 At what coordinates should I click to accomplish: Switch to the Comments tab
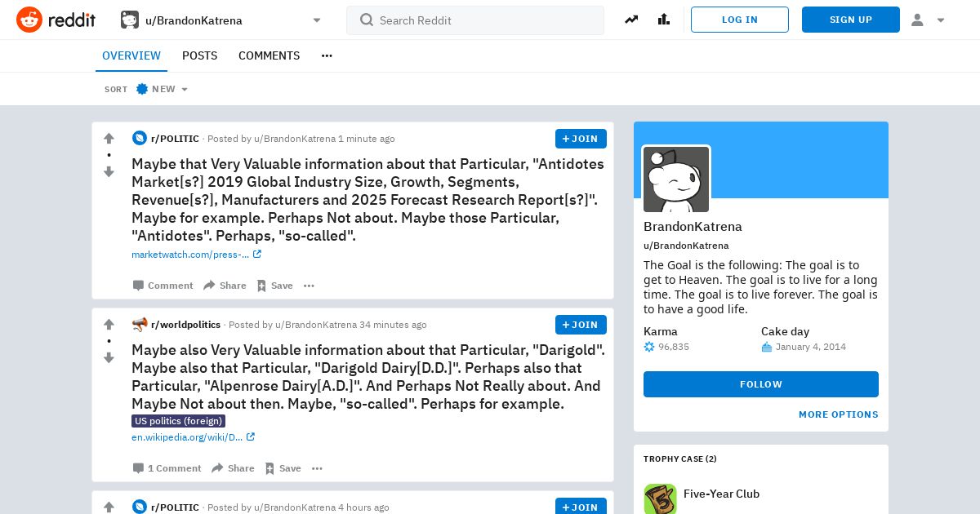tap(269, 55)
